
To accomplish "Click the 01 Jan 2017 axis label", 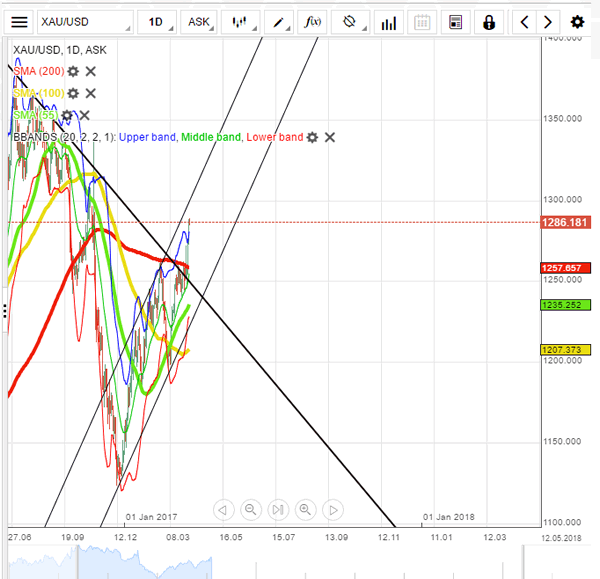I will point(151,517).
